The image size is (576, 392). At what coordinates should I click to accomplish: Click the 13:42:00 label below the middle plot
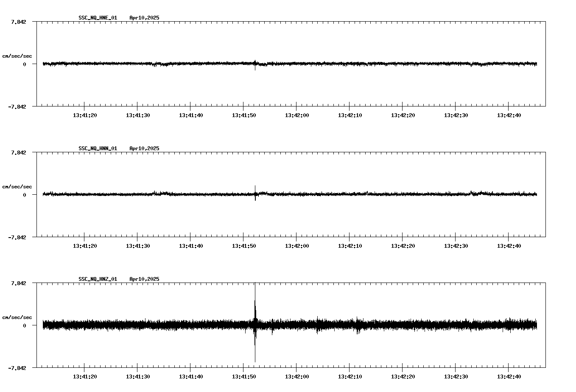pos(297,245)
